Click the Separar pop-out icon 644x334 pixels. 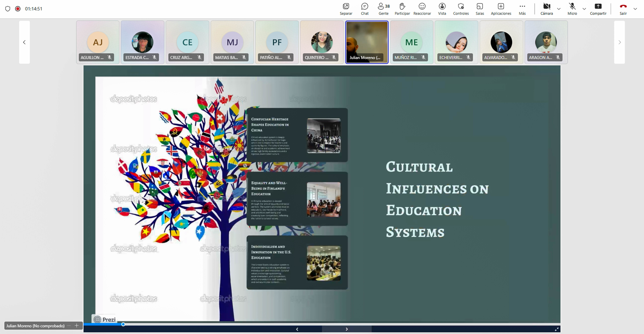pos(346,9)
